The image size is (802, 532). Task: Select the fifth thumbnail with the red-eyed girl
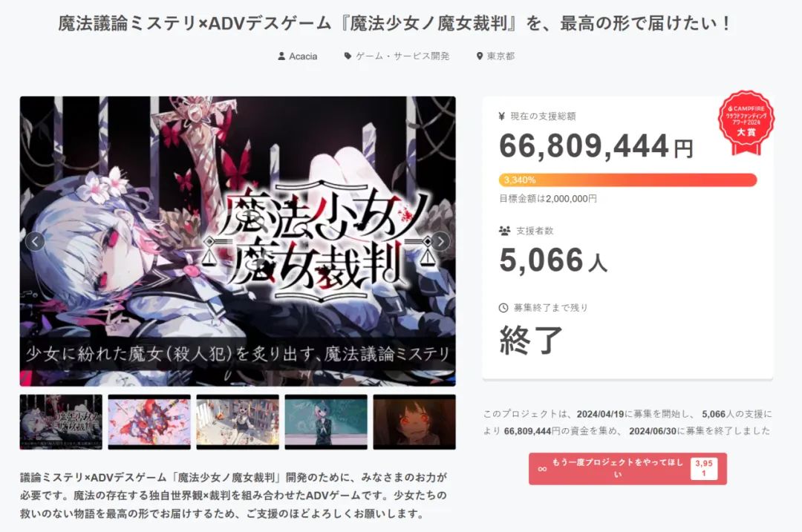tap(414, 422)
